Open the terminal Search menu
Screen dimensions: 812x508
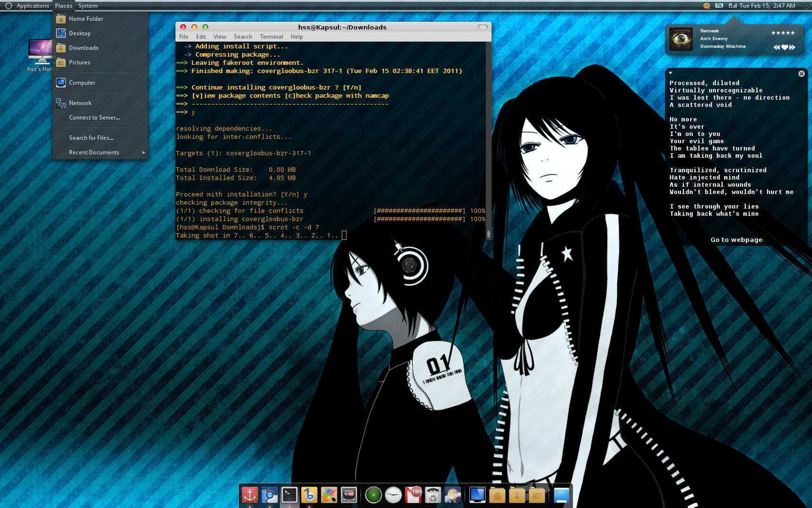(243, 37)
